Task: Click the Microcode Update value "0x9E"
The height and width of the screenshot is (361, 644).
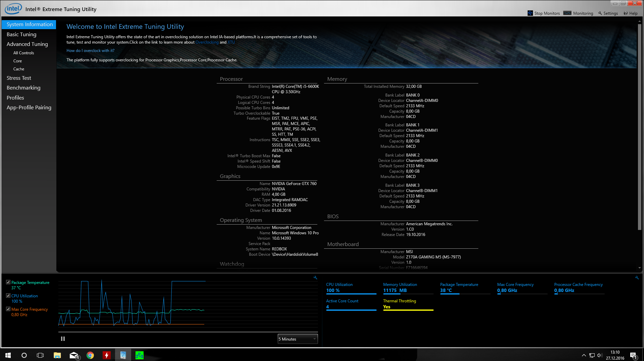Action: pos(276,167)
